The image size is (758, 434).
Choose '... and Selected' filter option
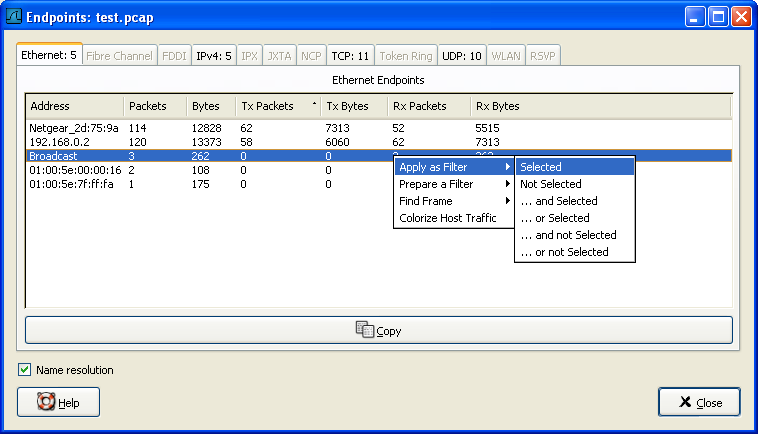coord(558,201)
